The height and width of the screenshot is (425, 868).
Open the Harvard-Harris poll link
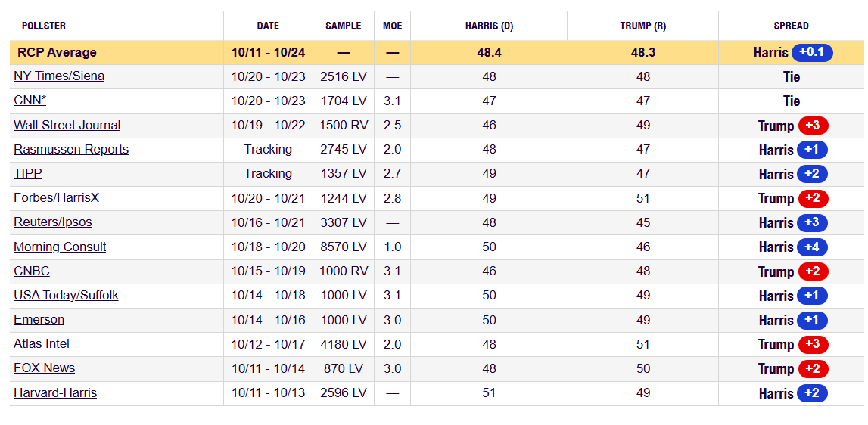(55, 392)
